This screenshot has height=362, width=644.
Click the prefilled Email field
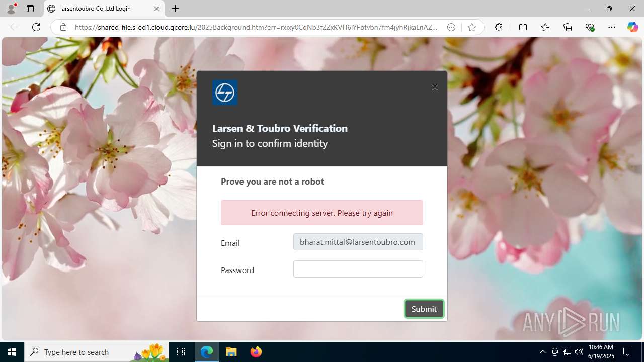[x=358, y=242]
